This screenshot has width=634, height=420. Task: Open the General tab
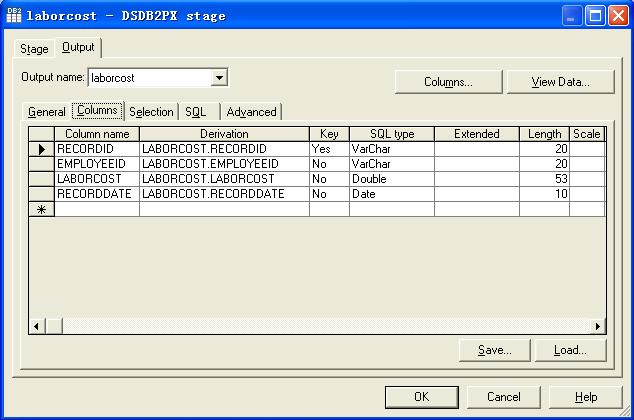(x=46, y=112)
